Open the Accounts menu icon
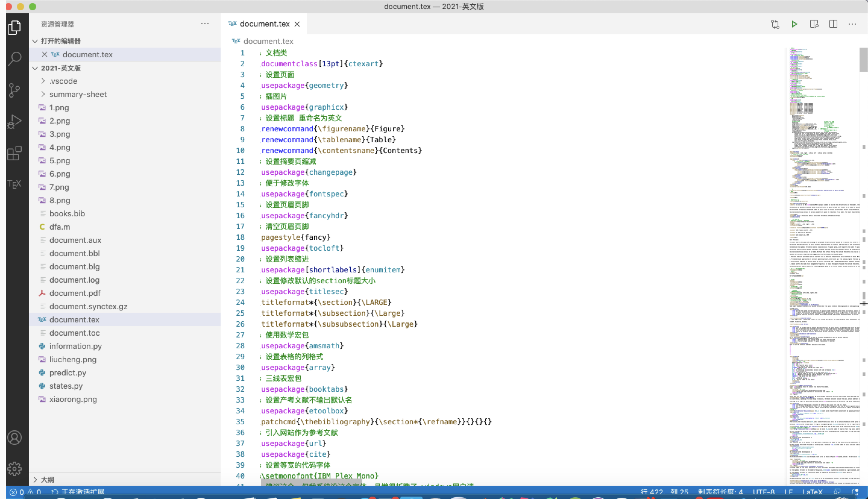868x499 pixels. coord(14,438)
